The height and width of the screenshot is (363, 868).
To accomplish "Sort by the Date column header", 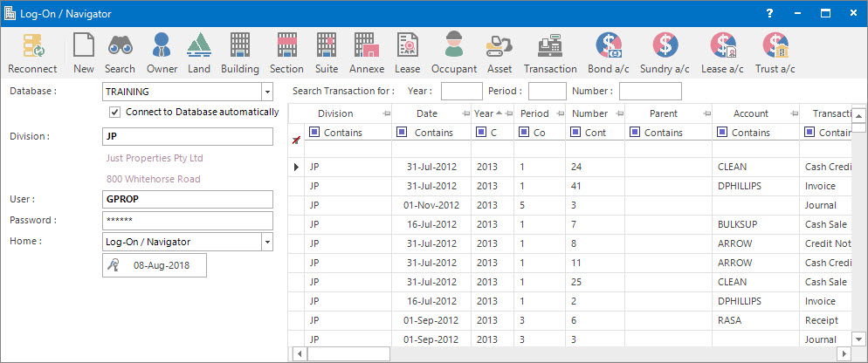I will point(426,113).
